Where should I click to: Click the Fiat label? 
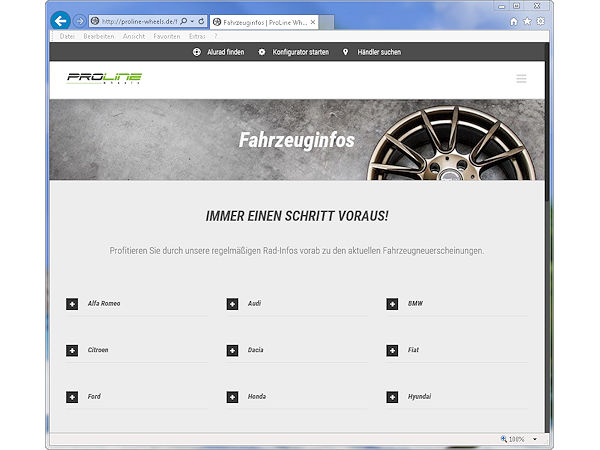(413, 350)
